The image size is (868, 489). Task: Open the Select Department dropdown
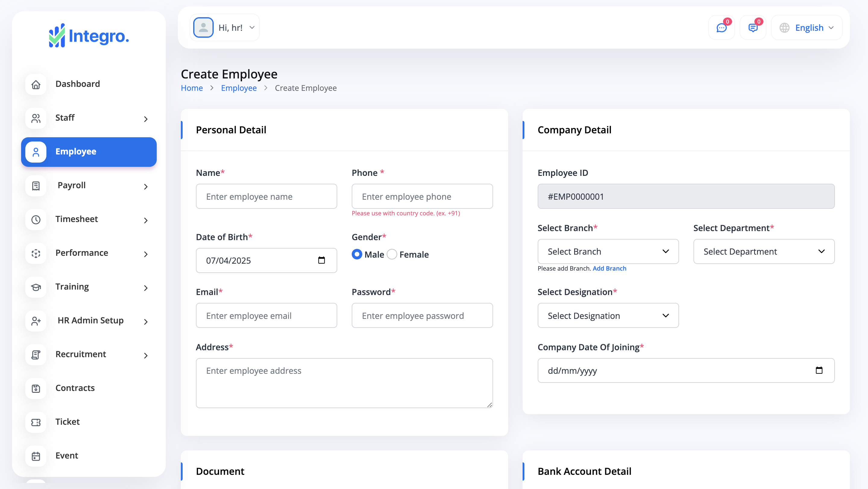763,252
